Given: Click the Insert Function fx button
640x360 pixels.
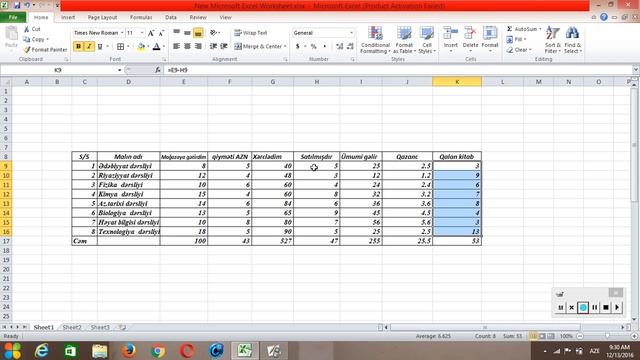Looking at the screenshot, I should click(158, 70).
